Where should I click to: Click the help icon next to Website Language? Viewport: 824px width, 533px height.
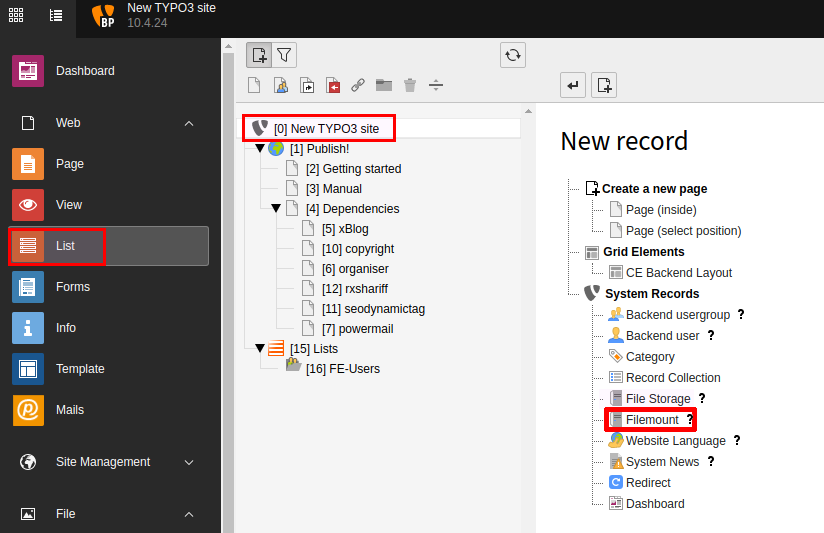[x=737, y=440]
